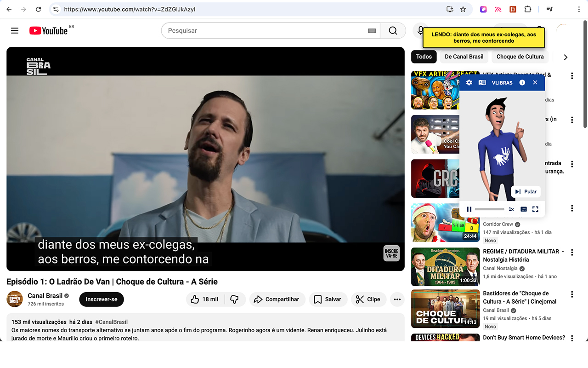This screenshot has width=588, height=368.
Task: Dislike the video
Action: (235, 299)
